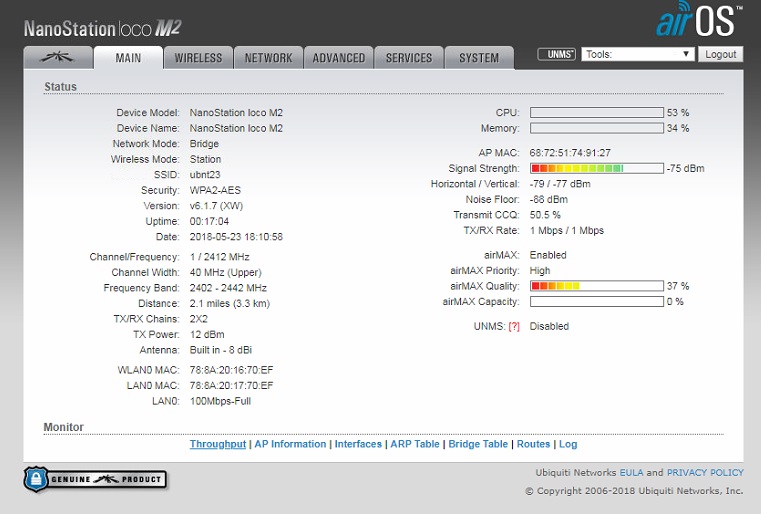Show the Interfaces monitor
The width and height of the screenshot is (761, 514).
pyautogui.click(x=358, y=444)
